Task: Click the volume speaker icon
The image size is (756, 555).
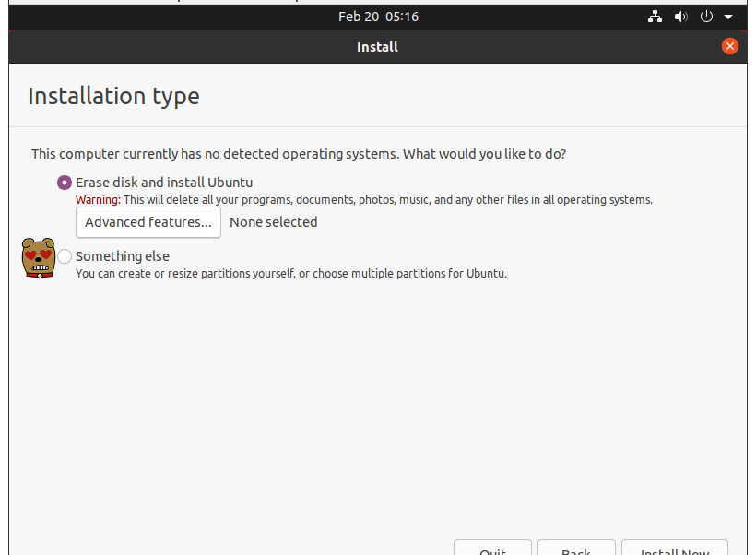Action: [x=680, y=17]
